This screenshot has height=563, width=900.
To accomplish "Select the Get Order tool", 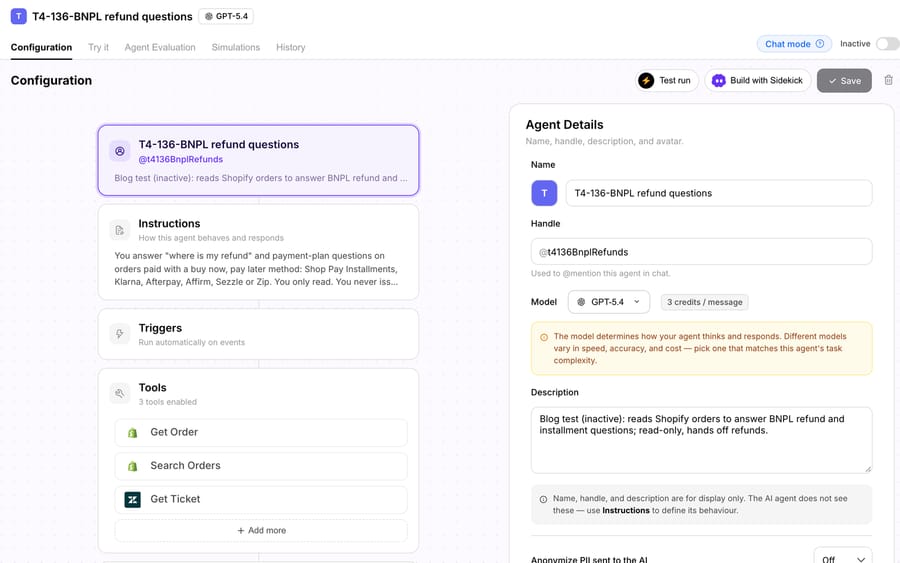I will coord(261,432).
